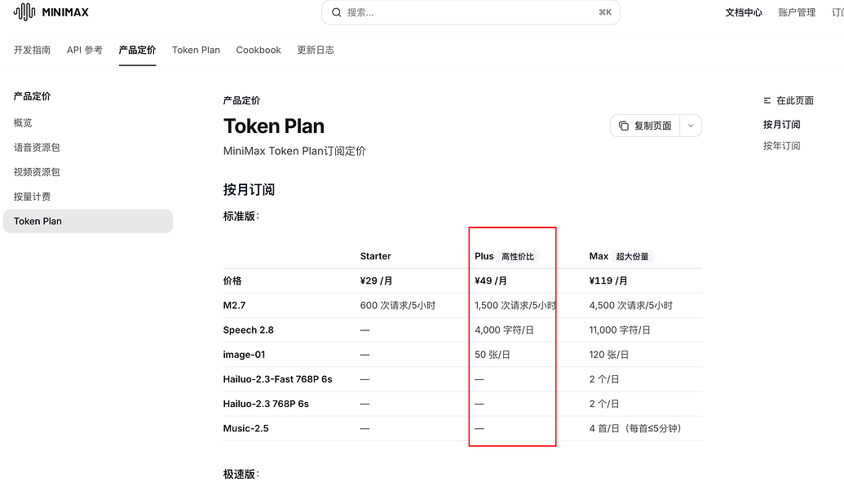Image resolution: width=844 pixels, height=504 pixels.
Task: Click the 4,000 字符/日 cell
Action: point(504,330)
